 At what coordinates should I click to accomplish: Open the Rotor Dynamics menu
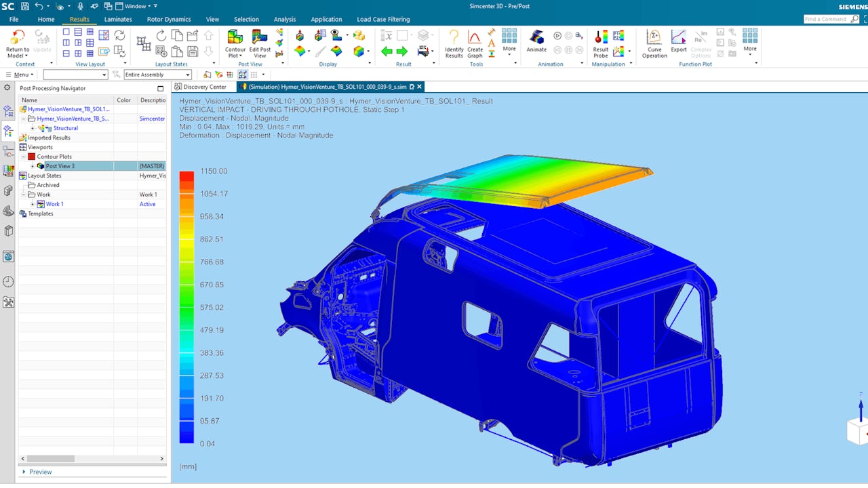pyautogui.click(x=168, y=19)
